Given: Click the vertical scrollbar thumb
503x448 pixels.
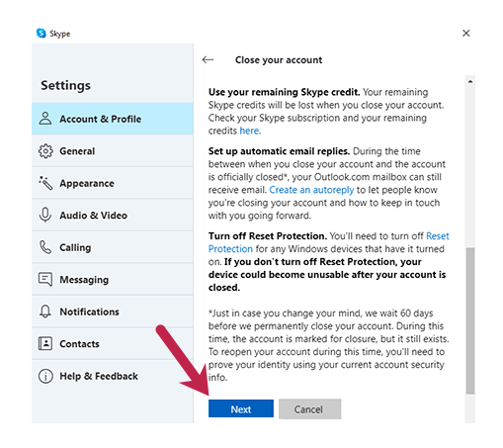Looking at the screenshot, I should 470,320.
